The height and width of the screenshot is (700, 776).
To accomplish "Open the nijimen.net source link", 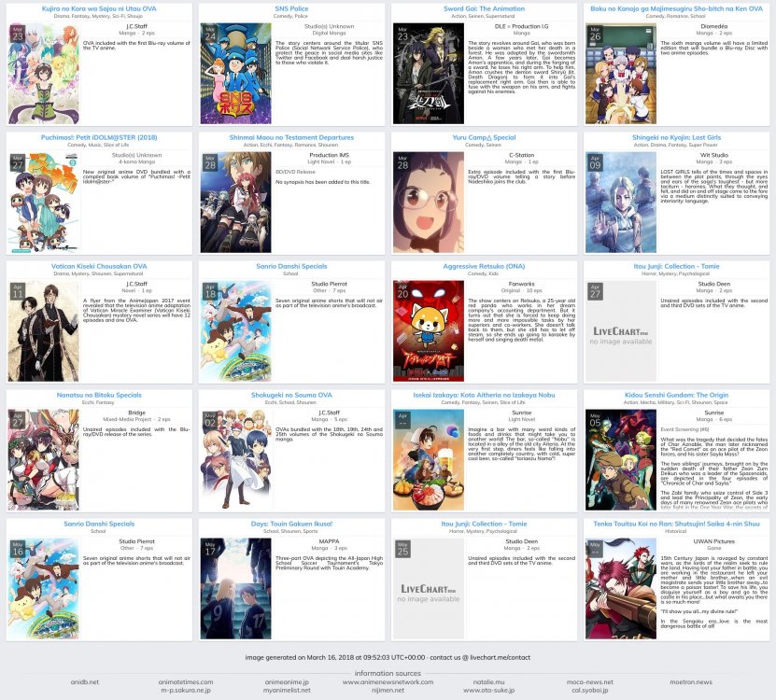I will click(388, 690).
